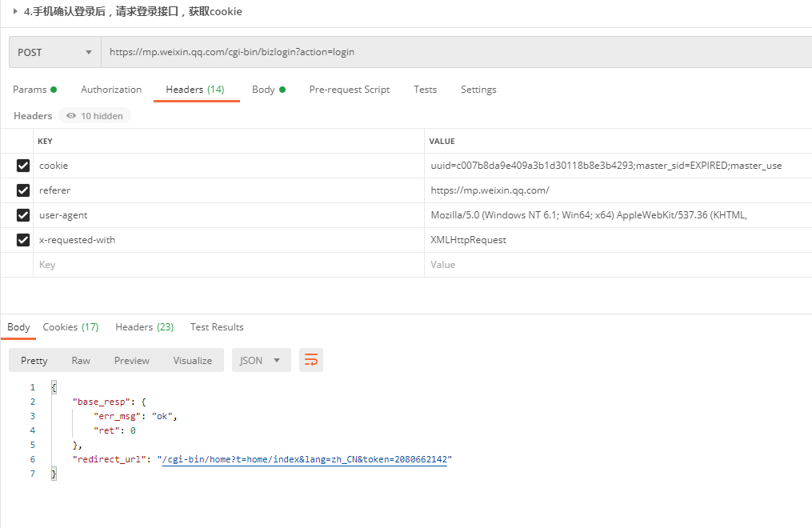Switch to Raw response view
Screen dimensions: 812x528
pyautogui.click(x=81, y=360)
